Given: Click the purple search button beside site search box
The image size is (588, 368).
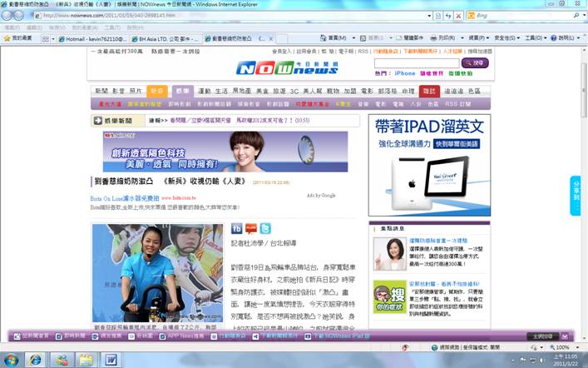Looking at the screenshot, I should coord(475,63).
